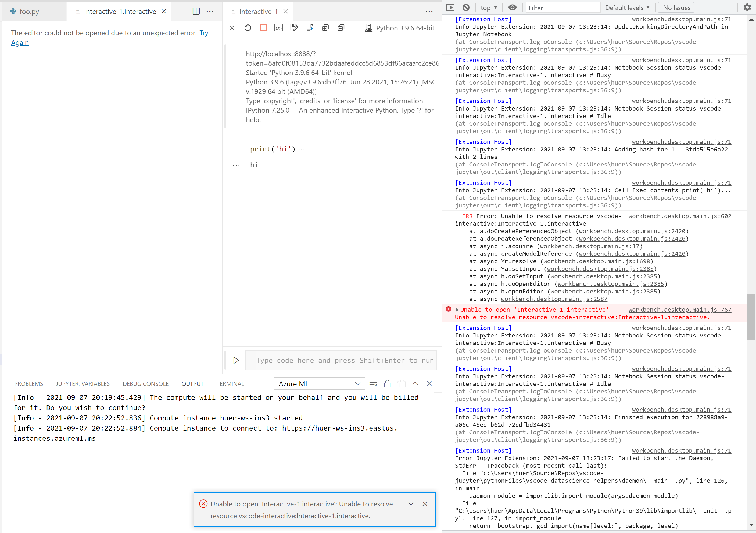
Task: Clear the Output panel content
Action: click(373, 383)
